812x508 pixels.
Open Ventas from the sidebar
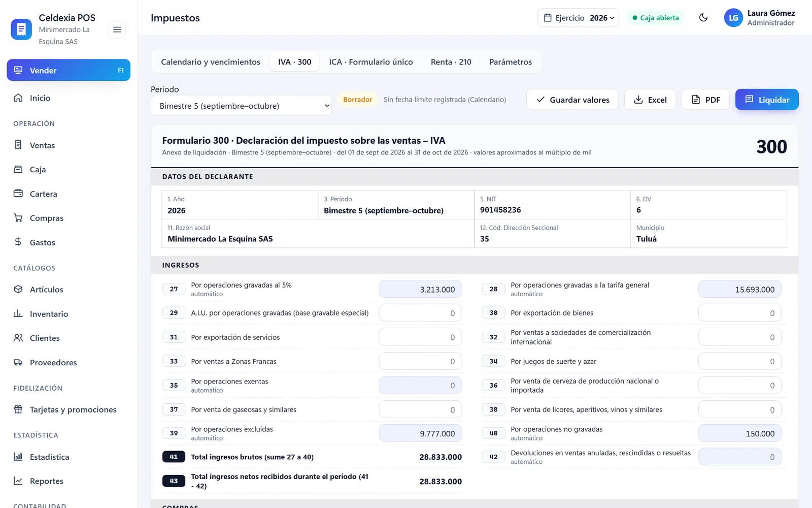tap(69, 145)
